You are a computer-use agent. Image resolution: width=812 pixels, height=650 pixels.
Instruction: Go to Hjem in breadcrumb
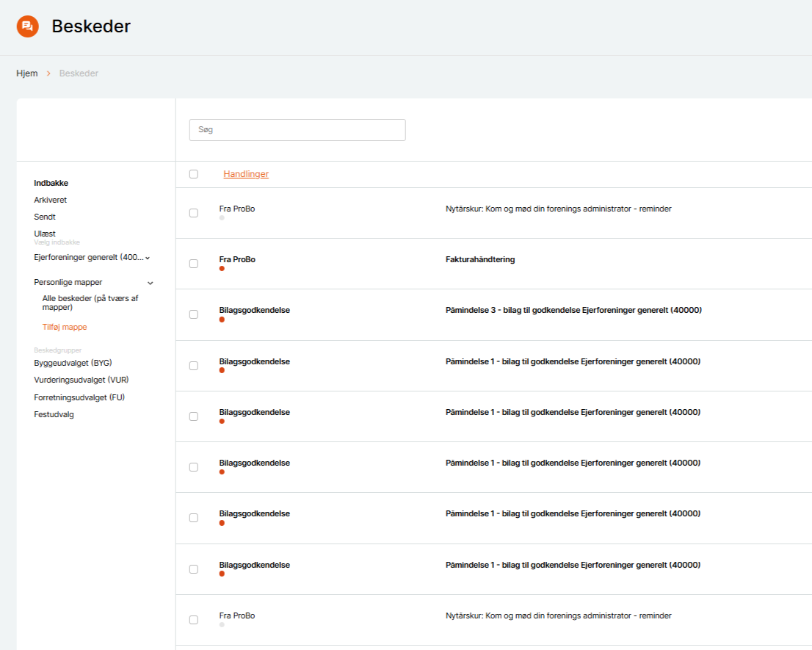click(27, 73)
